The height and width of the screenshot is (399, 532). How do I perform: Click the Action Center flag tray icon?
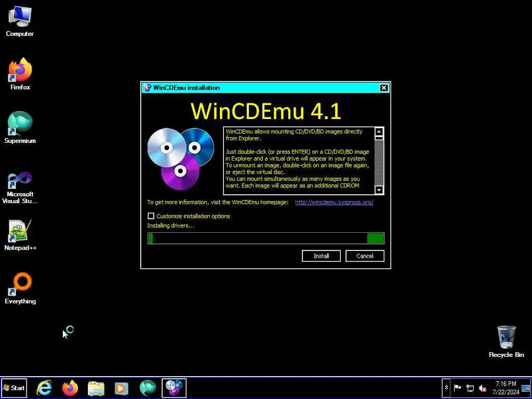[457, 388]
